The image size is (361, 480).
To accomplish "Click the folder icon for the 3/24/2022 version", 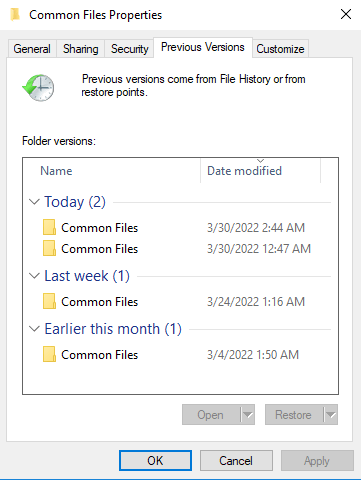I will [49, 301].
